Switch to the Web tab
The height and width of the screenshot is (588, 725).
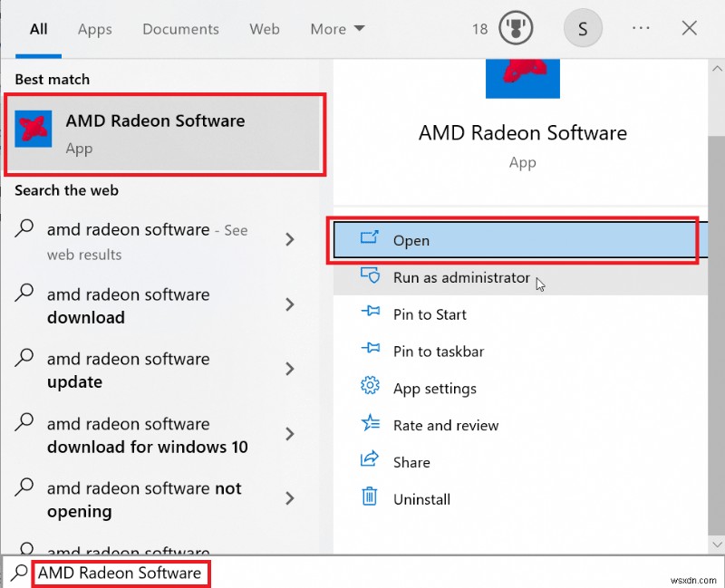click(264, 29)
